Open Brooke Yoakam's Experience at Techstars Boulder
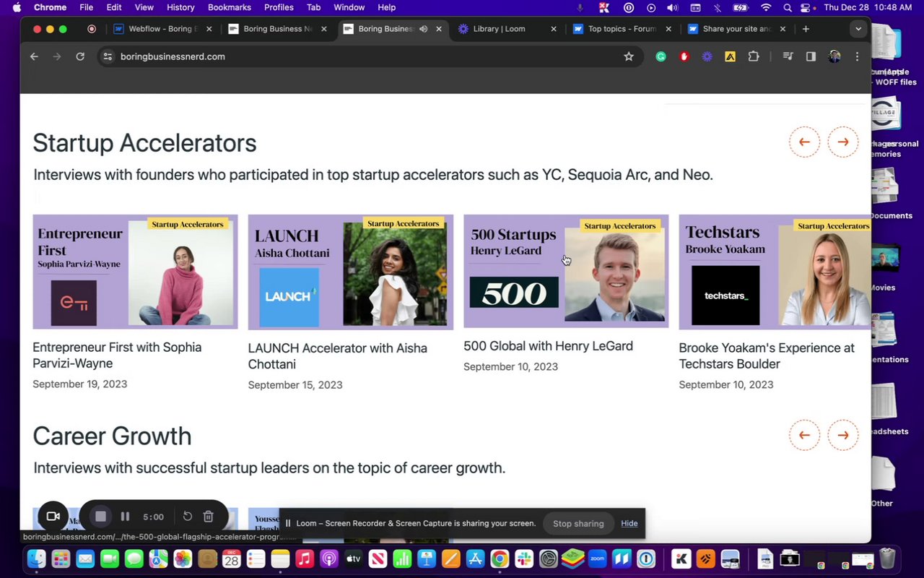 [x=767, y=355]
